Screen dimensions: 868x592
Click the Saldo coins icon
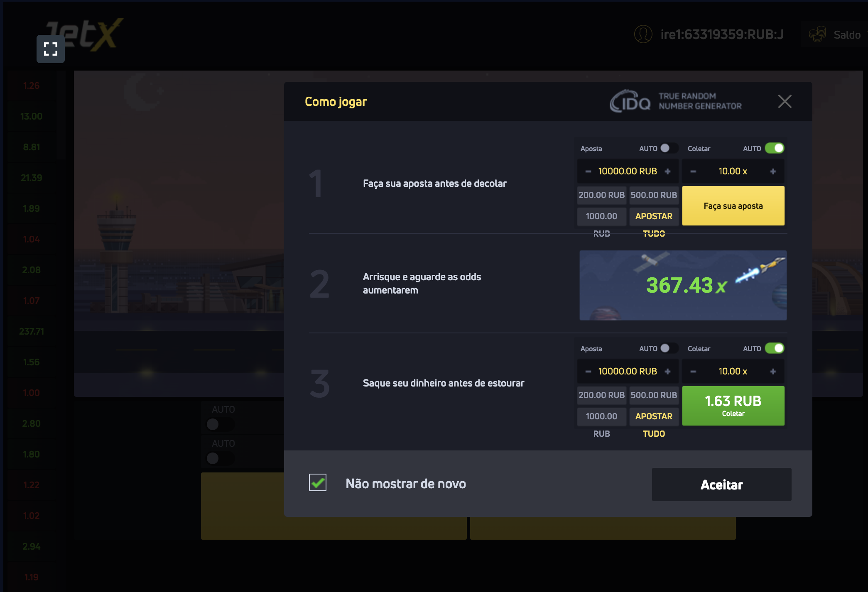click(817, 34)
